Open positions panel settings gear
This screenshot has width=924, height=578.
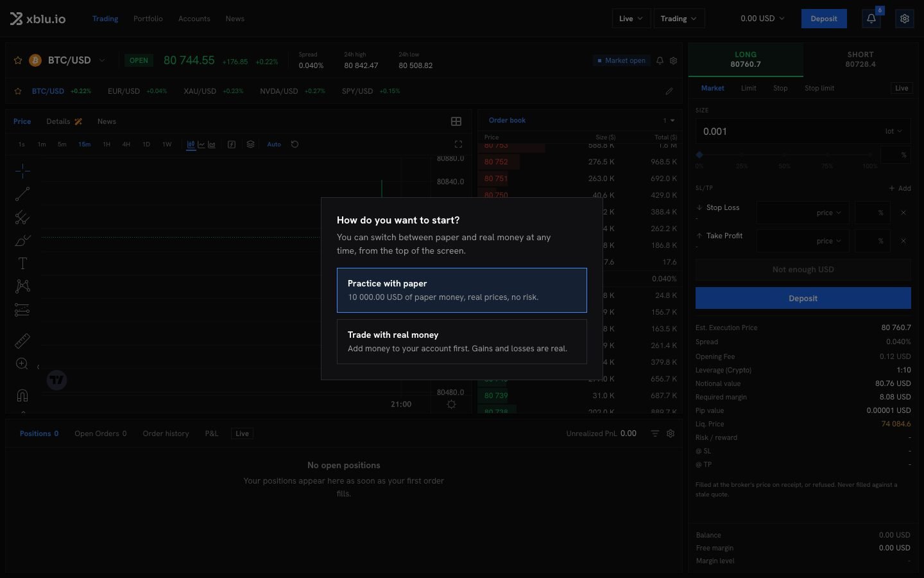[671, 433]
